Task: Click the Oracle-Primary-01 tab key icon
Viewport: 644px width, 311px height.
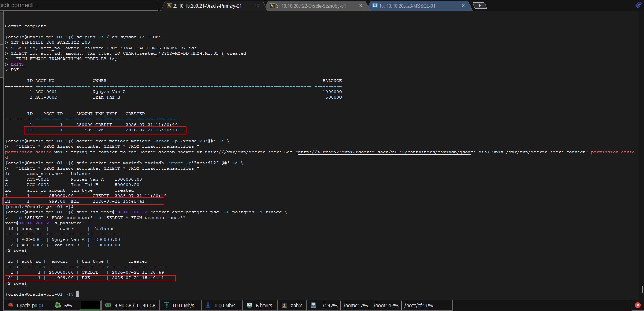Action: [x=169, y=6]
